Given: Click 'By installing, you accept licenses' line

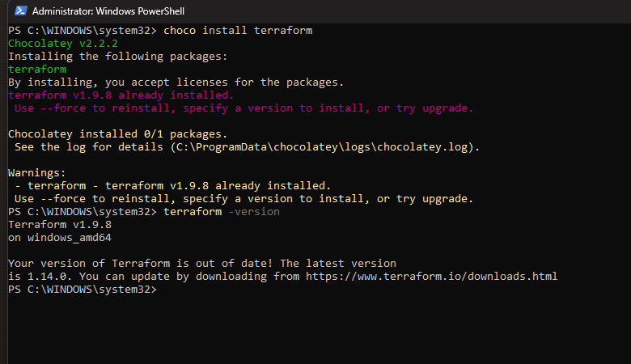Looking at the screenshot, I should coord(176,83).
